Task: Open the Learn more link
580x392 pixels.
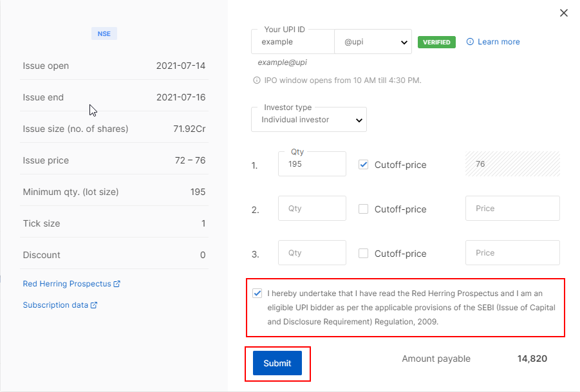Action: point(498,42)
